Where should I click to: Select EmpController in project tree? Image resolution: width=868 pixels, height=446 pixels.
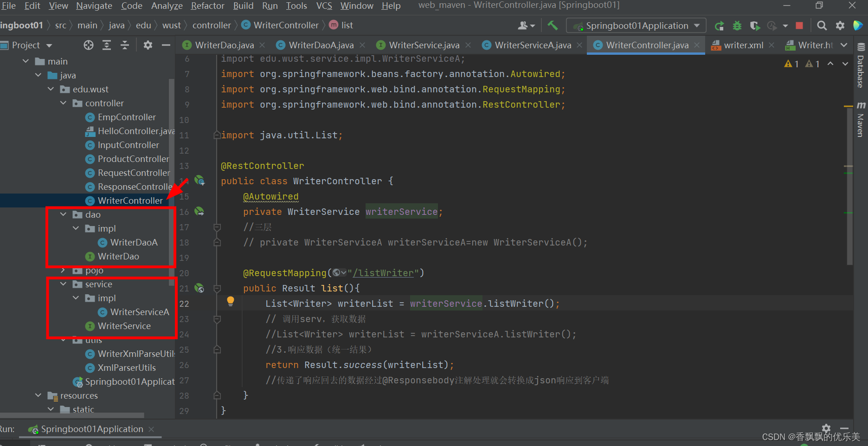pos(127,117)
